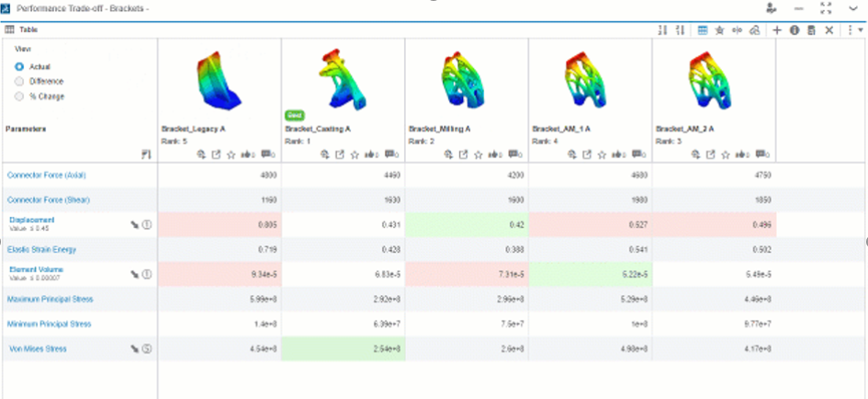The height and width of the screenshot is (399, 868).
Task: Select the Difference view radio button
Action: coord(19,81)
